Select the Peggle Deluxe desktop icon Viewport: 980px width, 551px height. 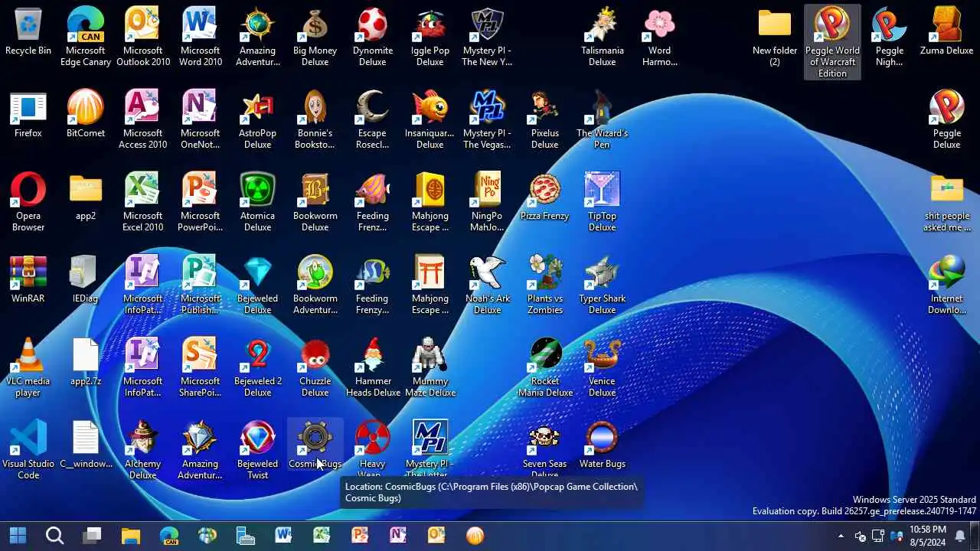[x=947, y=119]
